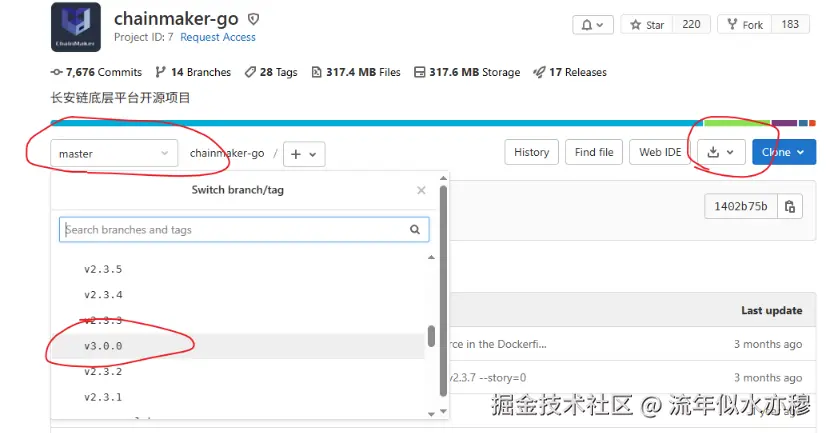View star count 220
826x433 pixels.
tap(691, 25)
